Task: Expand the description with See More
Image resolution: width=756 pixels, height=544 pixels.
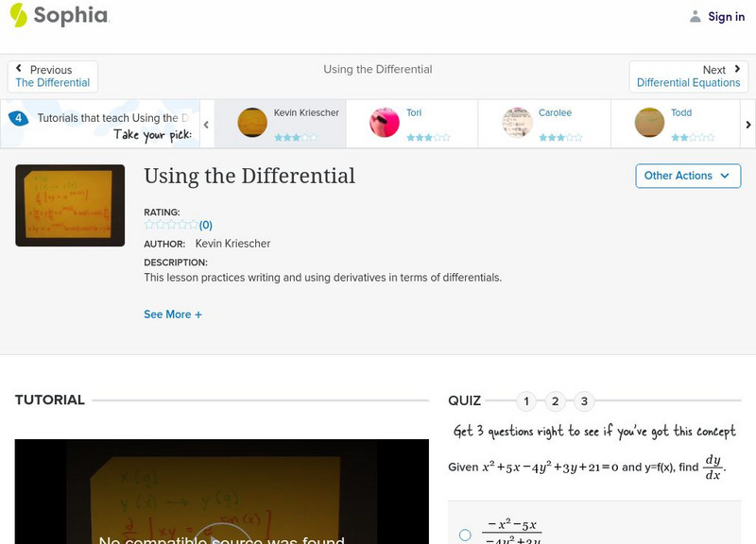Action: (x=173, y=314)
